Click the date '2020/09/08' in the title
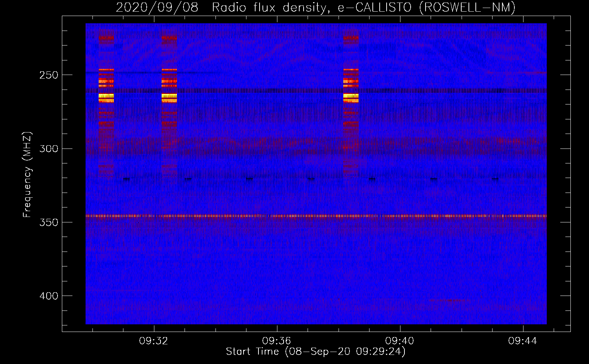This screenshot has width=589, height=364. point(157,8)
